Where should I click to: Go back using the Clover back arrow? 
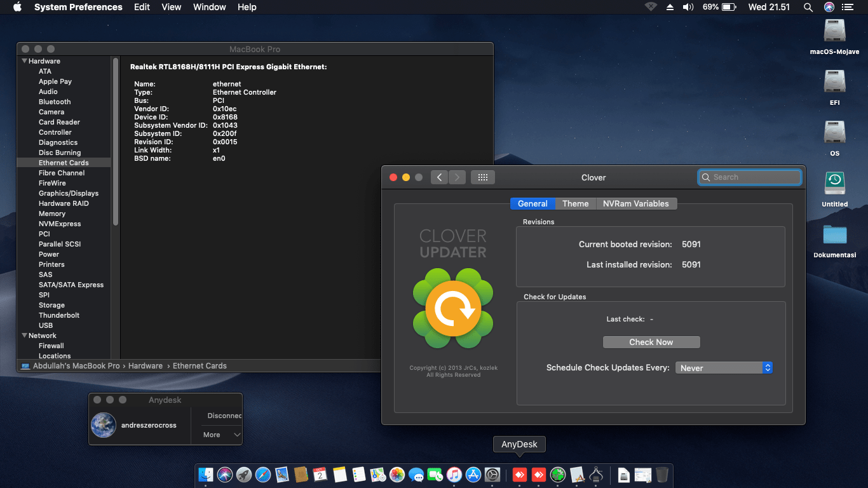(x=439, y=177)
